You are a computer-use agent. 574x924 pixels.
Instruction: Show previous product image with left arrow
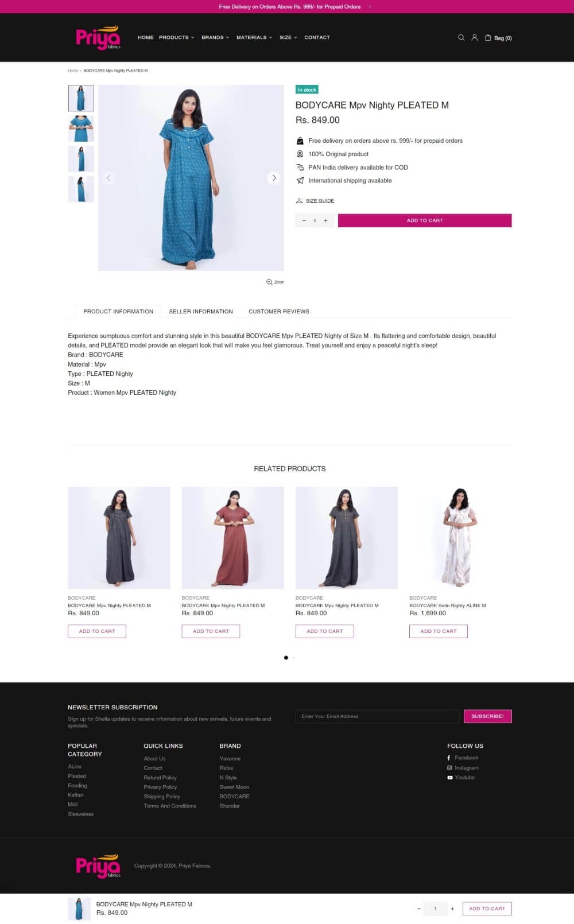[x=108, y=178]
